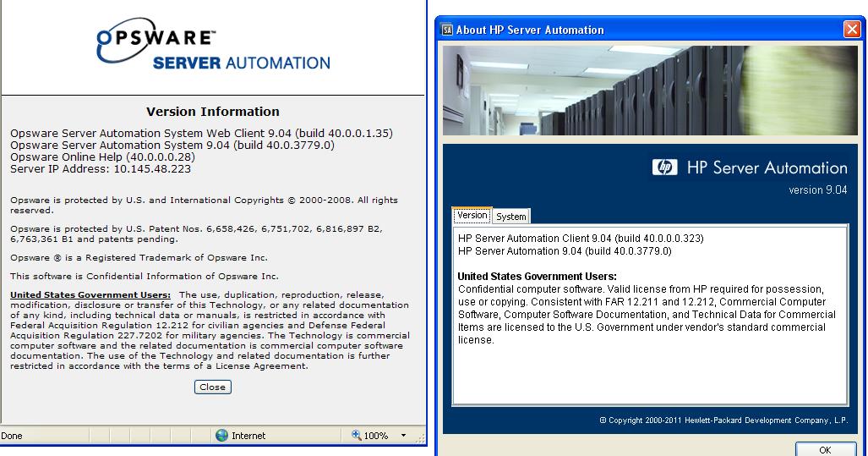The height and width of the screenshot is (456, 868).
Task: Click the bold United States Government Users label in HP dialog
Action: pyautogui.click(x=537, y=277)
